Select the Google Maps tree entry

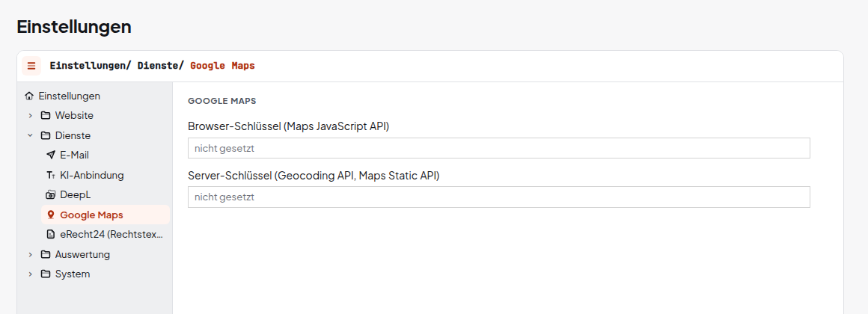click(x=106, y=215)
